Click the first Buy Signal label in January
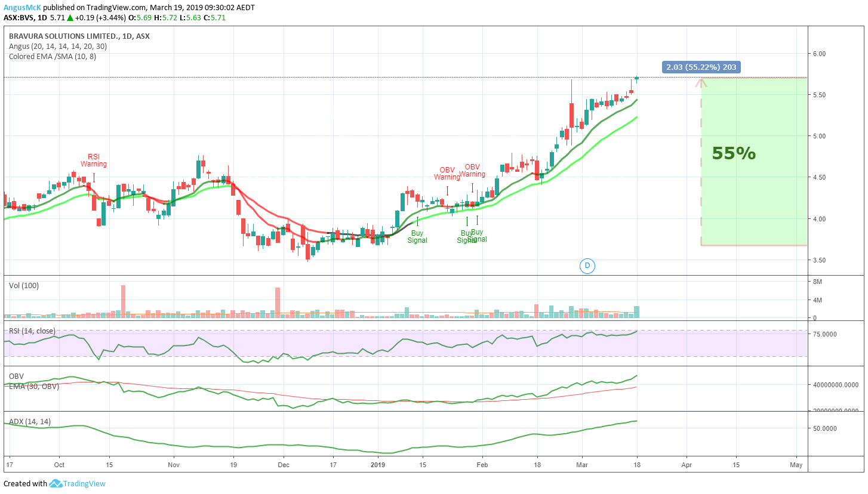This screenshot has width=868, height=494. (417, 236)
